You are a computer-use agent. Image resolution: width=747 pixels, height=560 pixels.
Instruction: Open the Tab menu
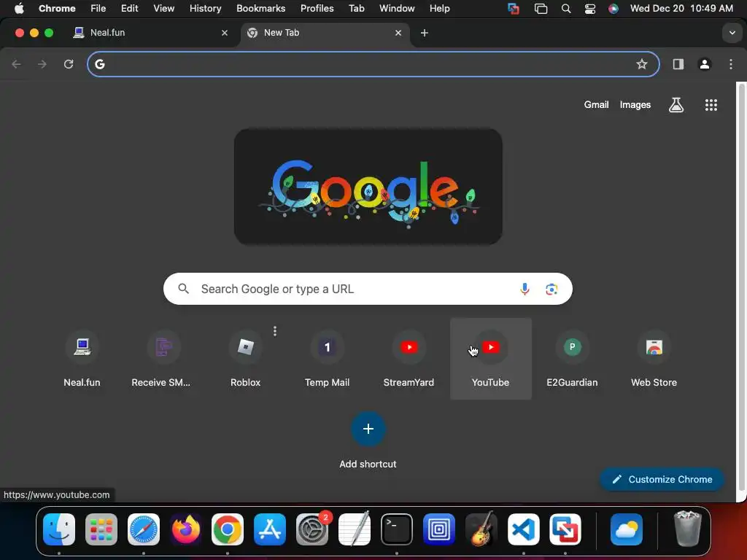[356, 9]
